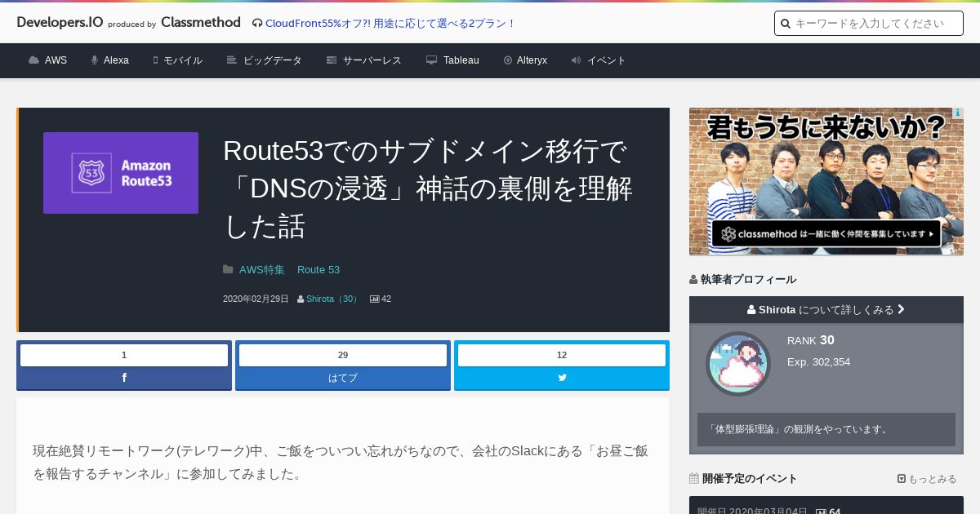Click the Amazon Route53 article thumbnail

[121, 173]
